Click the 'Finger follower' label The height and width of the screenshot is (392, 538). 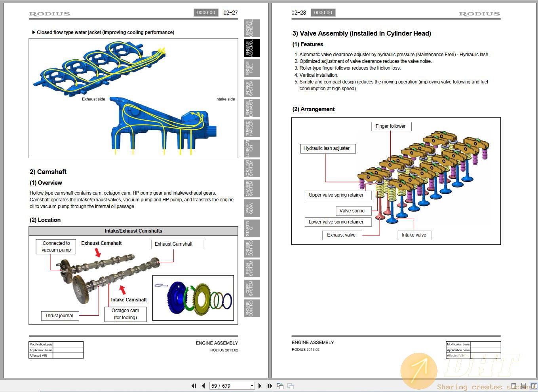(391, 126)
